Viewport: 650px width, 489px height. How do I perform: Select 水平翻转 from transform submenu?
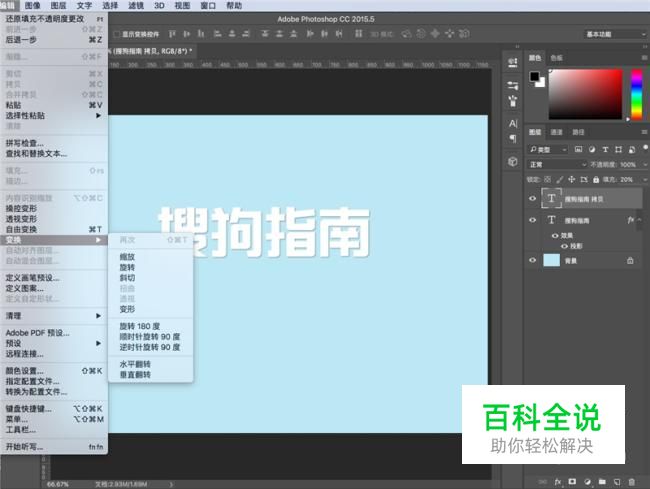[150, 364]
